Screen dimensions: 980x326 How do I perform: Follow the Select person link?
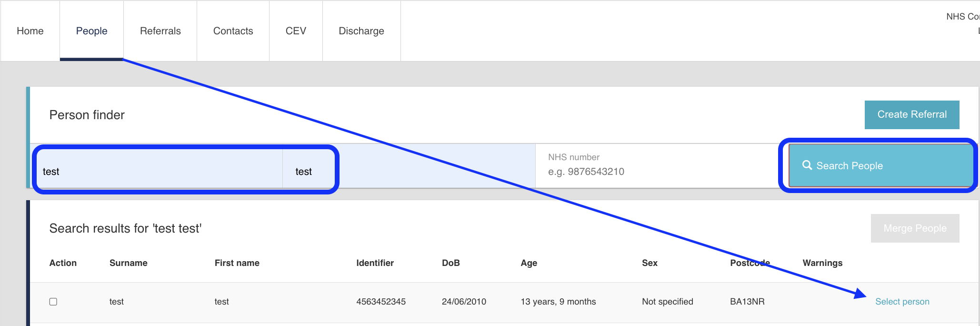902,302
